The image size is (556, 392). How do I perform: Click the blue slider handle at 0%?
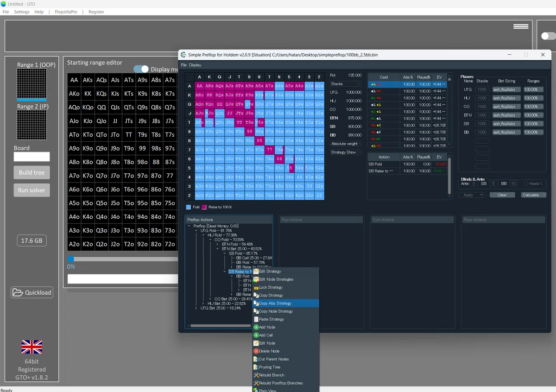click(70, 259)
